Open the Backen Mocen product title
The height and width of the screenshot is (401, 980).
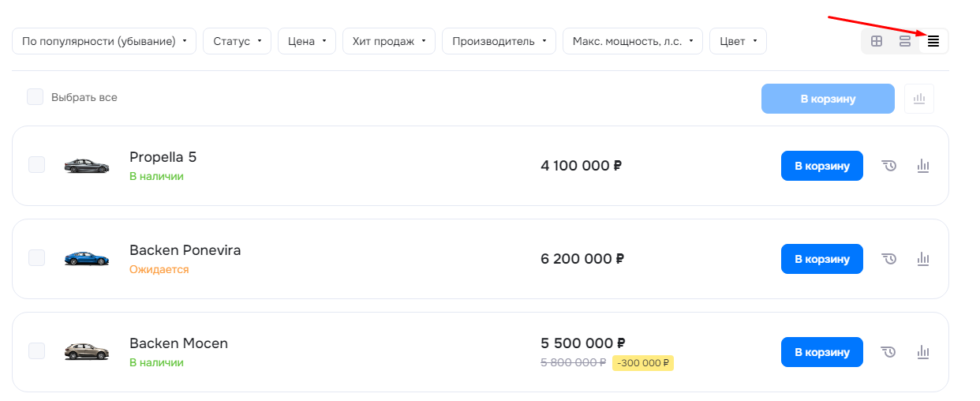(178, 343)
